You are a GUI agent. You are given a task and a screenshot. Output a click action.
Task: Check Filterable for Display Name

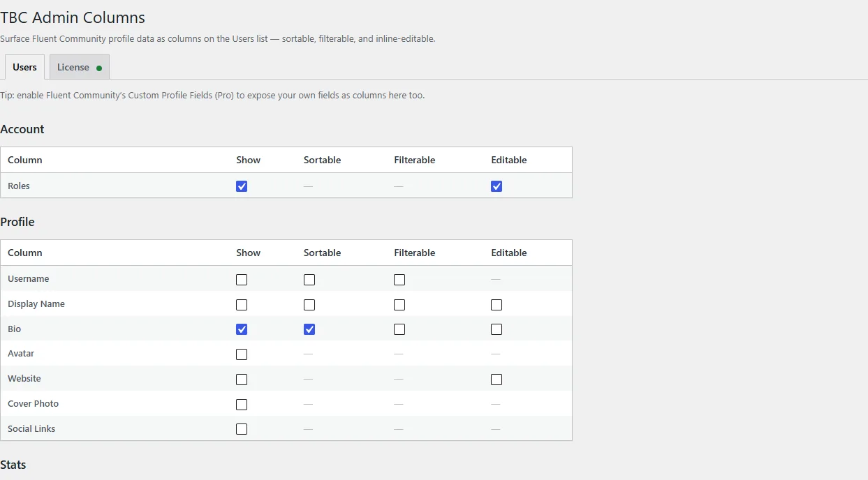pyautogui.click(x=399, y=305)
